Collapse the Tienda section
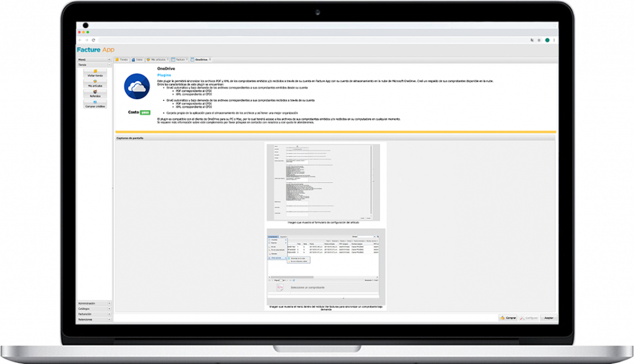The width and height of the screenshot is (634, 364). click(x=110, y=64)
